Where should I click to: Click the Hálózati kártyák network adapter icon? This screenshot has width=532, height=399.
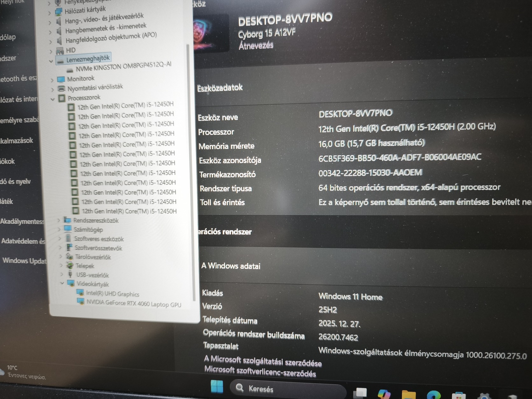click(59, 12)
